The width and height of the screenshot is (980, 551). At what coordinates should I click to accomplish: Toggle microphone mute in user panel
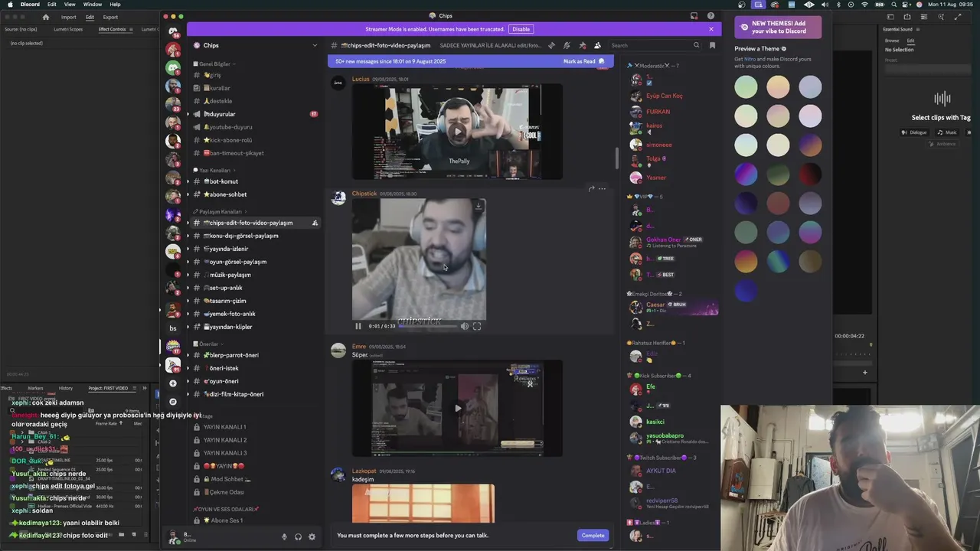284,536
